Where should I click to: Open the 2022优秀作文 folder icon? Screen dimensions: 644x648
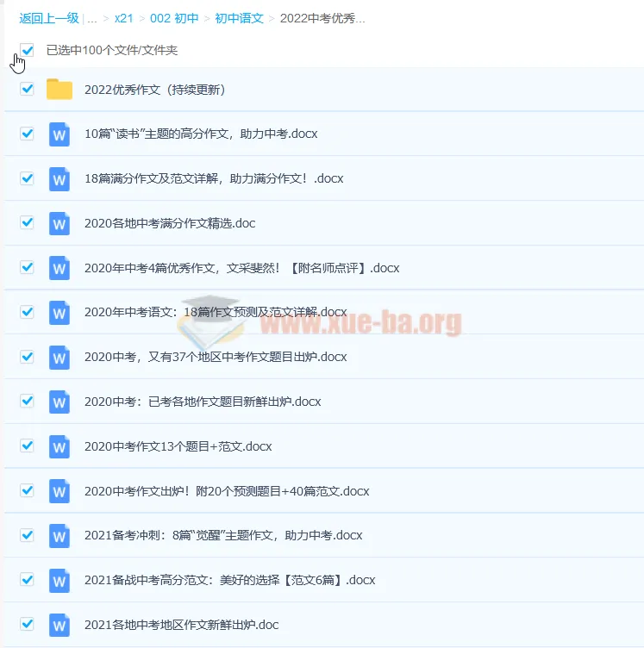(x=59, y=90)
